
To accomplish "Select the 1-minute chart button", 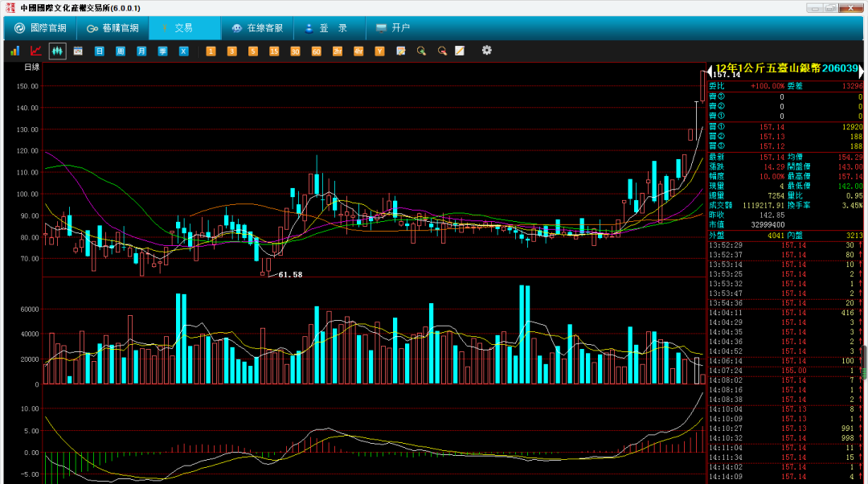I will pos(211,51).
